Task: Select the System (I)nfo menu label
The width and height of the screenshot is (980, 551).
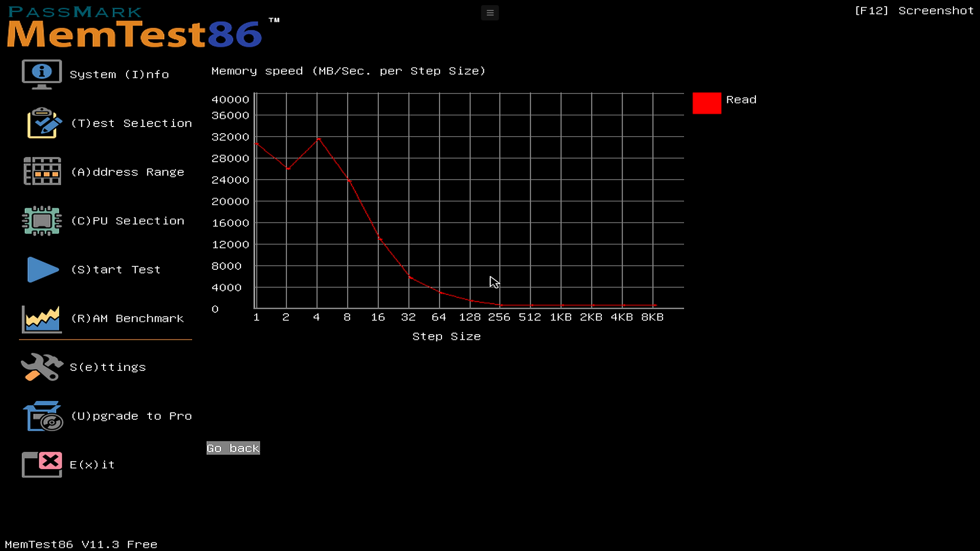Action: click(119, 74)
